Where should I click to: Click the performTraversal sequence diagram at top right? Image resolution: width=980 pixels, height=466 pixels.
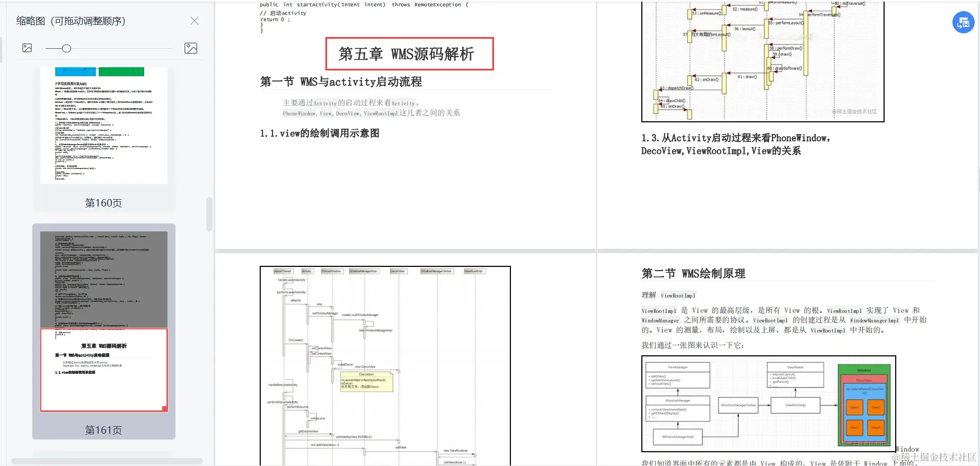point(763,61)
